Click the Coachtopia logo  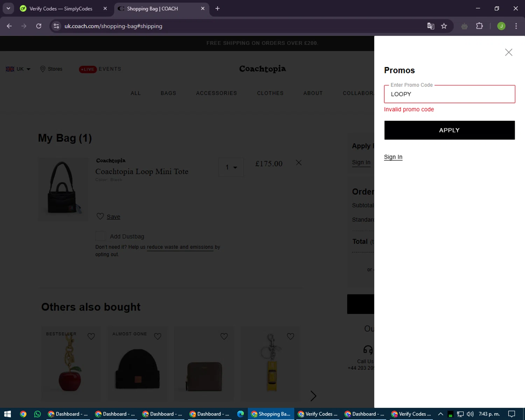point(262,69)
